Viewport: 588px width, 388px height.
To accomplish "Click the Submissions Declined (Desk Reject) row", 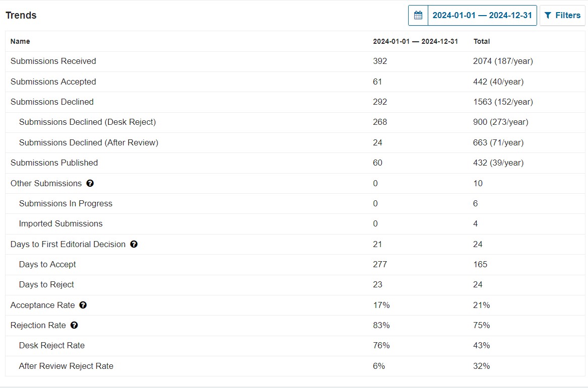I will click(x=295, y=122).
